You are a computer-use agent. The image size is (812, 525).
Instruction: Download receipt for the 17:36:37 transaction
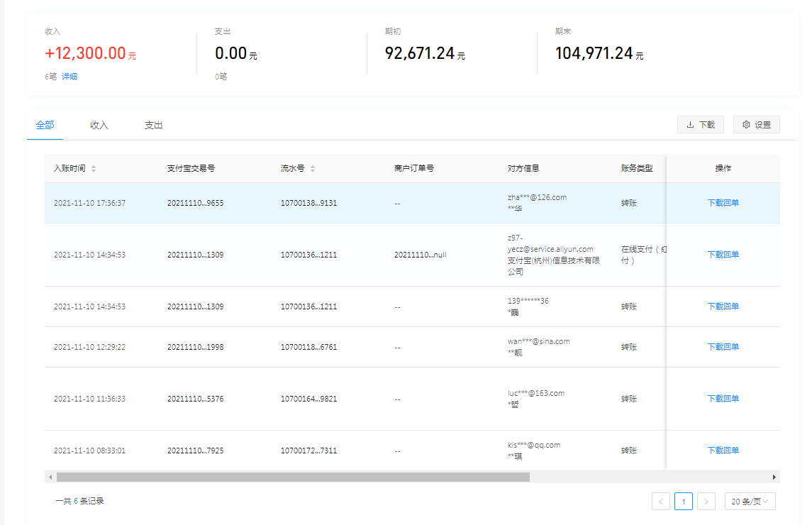point(723,203)
